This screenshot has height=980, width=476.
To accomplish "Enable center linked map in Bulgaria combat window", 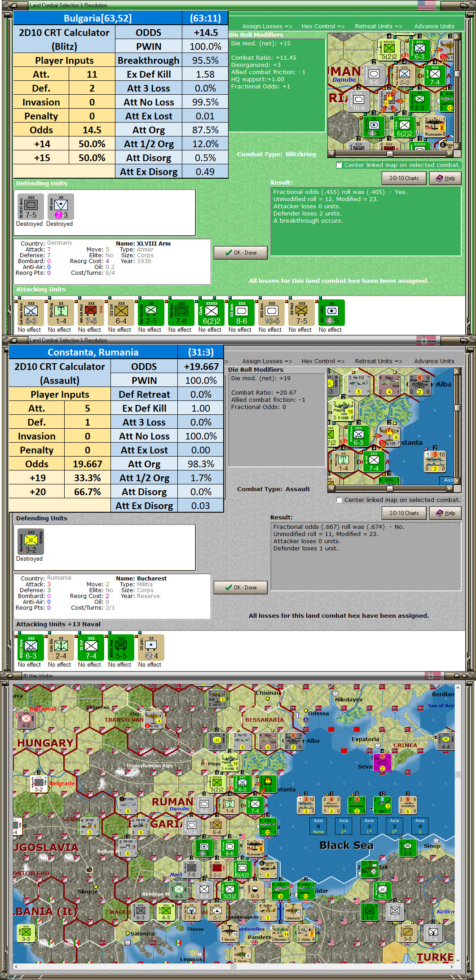I will (x=339, y=165).
